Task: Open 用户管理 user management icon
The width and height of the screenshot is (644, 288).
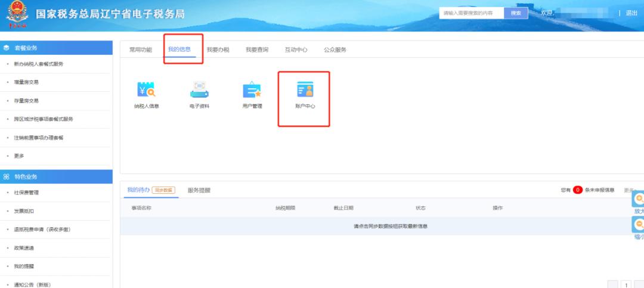Action: coord(252,89)
